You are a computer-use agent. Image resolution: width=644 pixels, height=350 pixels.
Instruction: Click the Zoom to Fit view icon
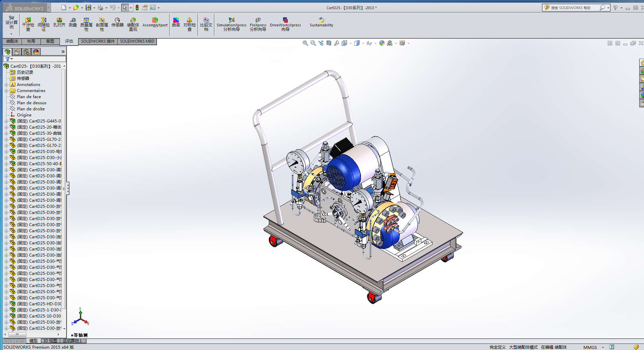(305, 43)
